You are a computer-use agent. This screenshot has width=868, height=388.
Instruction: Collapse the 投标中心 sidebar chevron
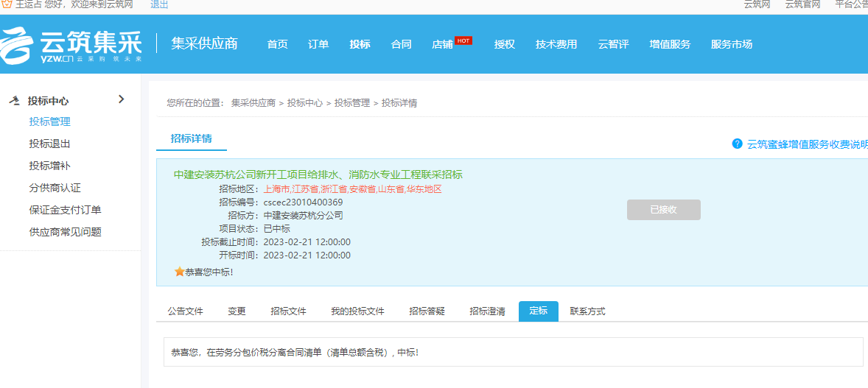coord(122,99)
